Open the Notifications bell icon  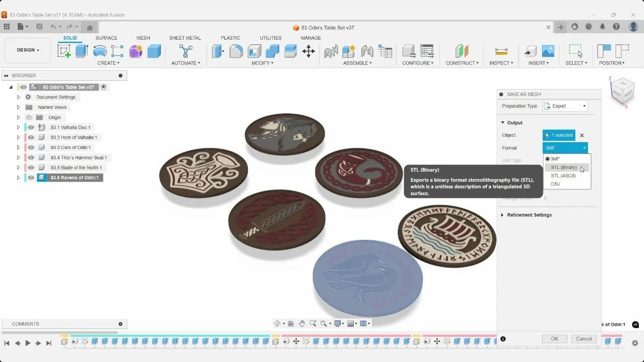click(603, 27)
